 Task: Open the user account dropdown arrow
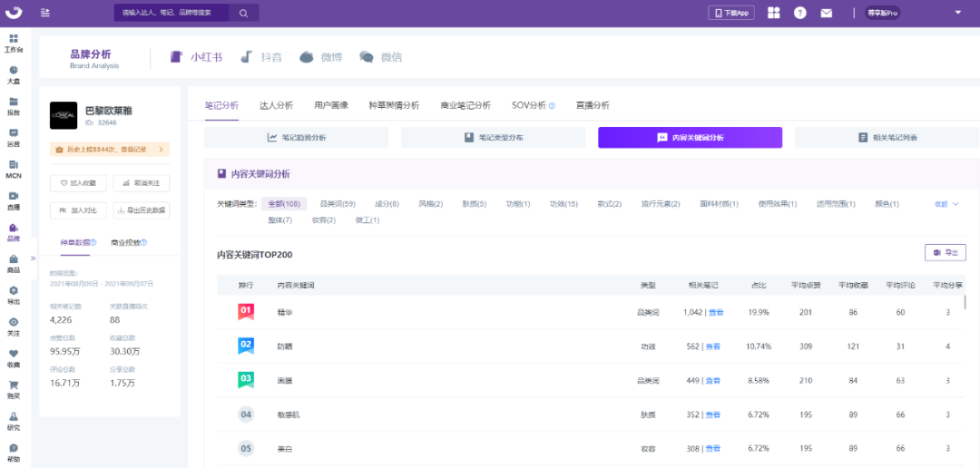(x=957, y=13)
